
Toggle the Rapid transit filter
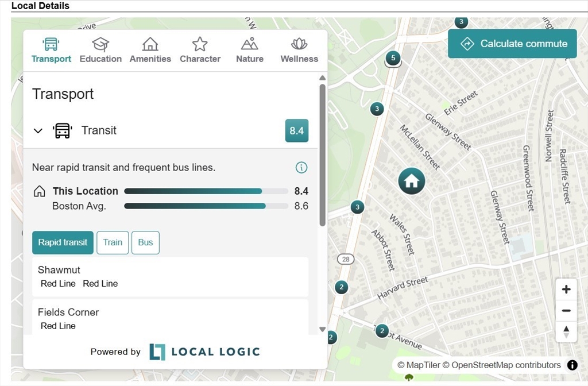point(63,242)
